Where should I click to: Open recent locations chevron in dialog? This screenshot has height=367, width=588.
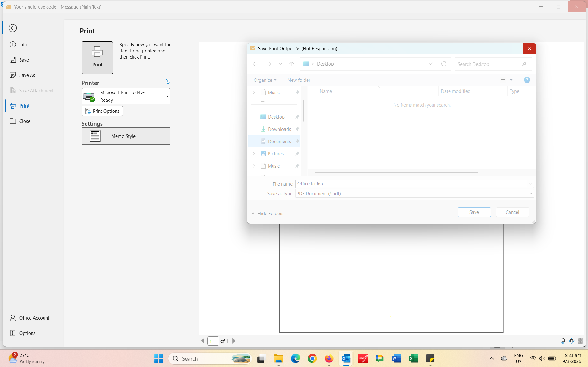tap(281, 64)
